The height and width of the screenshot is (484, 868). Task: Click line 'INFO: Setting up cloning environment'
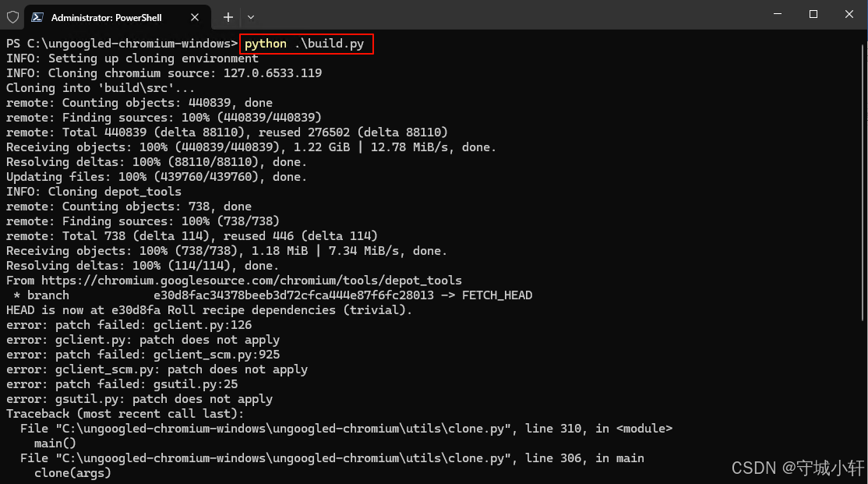tap(132, 58)
